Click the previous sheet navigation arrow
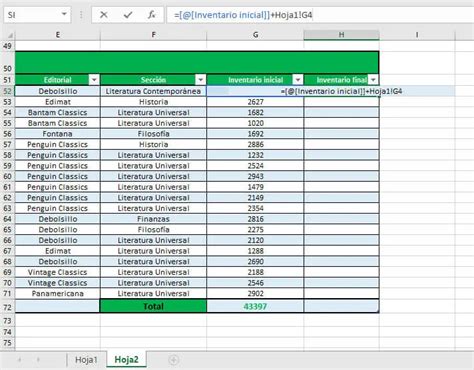This screenshot has height=370, width=474. click(x=20, y=360)
